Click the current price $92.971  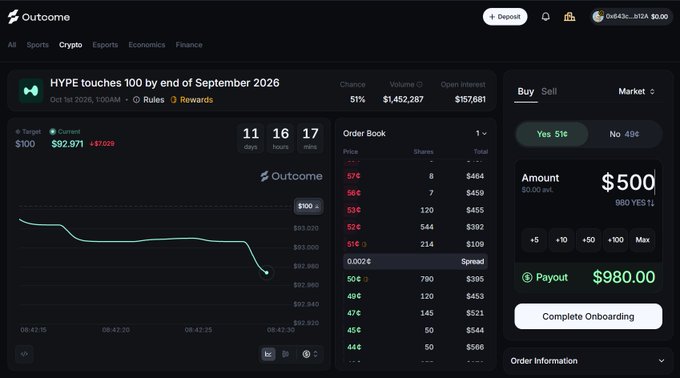pos(67,144)
